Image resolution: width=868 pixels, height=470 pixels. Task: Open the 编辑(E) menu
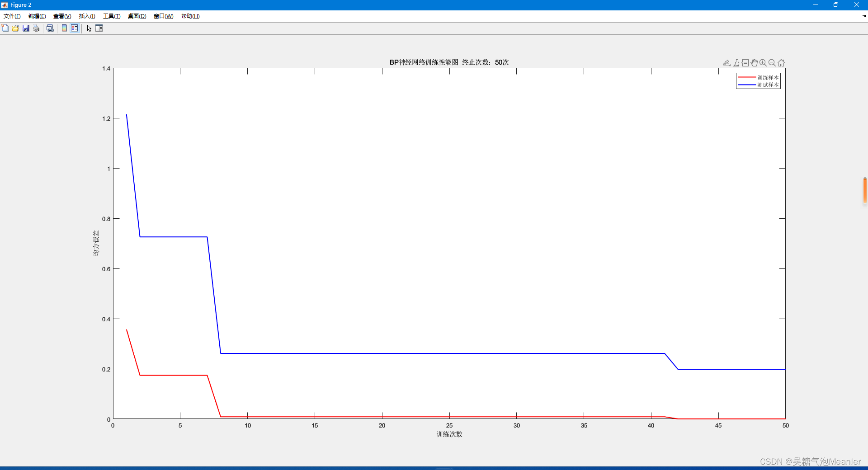pyautogui.click(x=37, y=16)
